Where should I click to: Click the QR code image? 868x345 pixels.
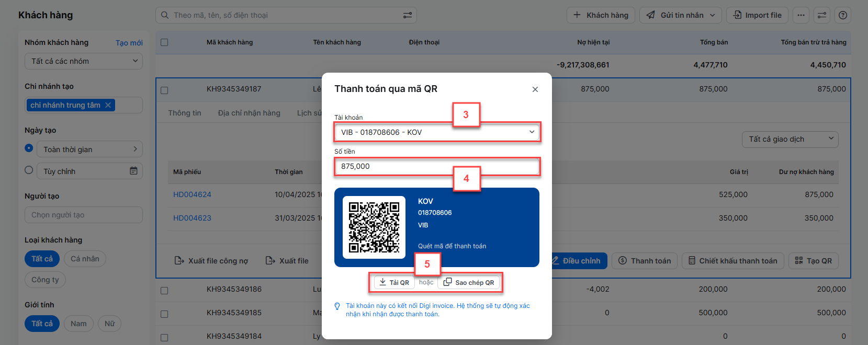point(374,227)
